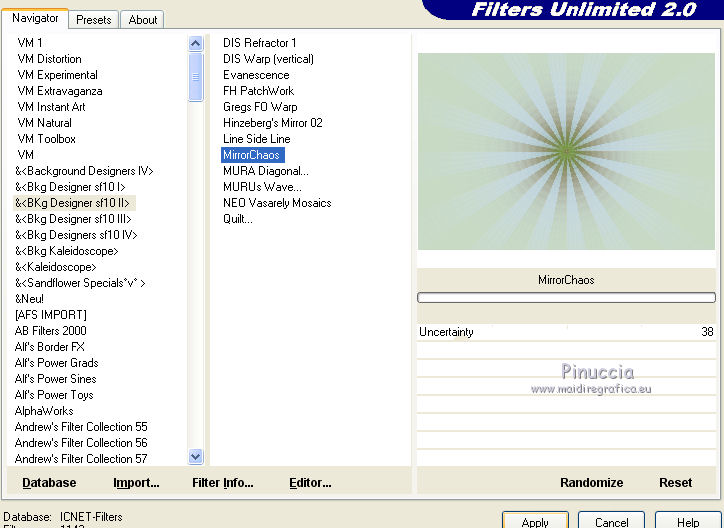This screenshot has width=724, height=528.
Task: Choose &<Bkg Designers sf10 IV> category
Action: coord(76,235)
